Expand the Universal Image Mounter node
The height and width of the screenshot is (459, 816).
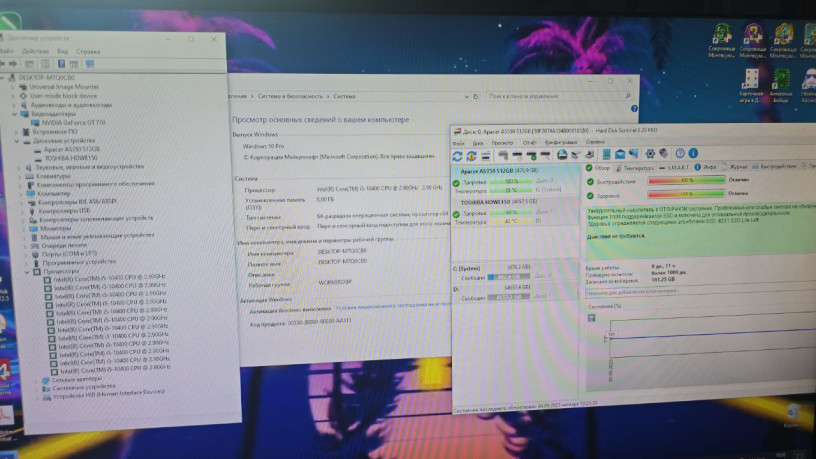[13, 87]
